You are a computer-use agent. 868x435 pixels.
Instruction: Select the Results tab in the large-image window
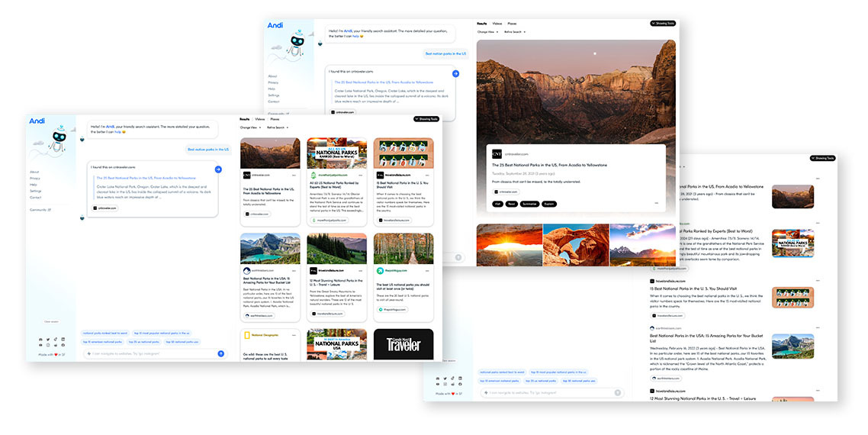coord(482,24)
